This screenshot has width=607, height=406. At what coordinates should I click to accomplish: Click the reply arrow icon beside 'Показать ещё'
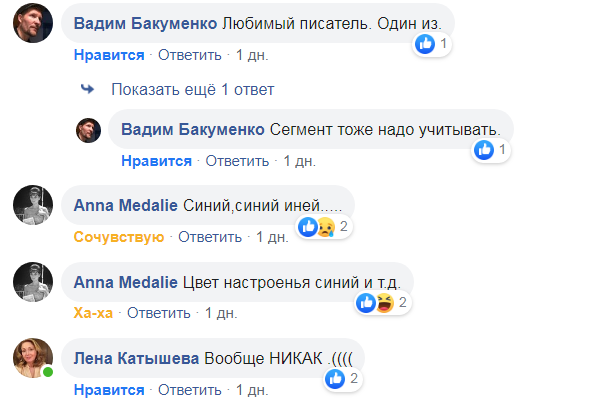point(88,89)
